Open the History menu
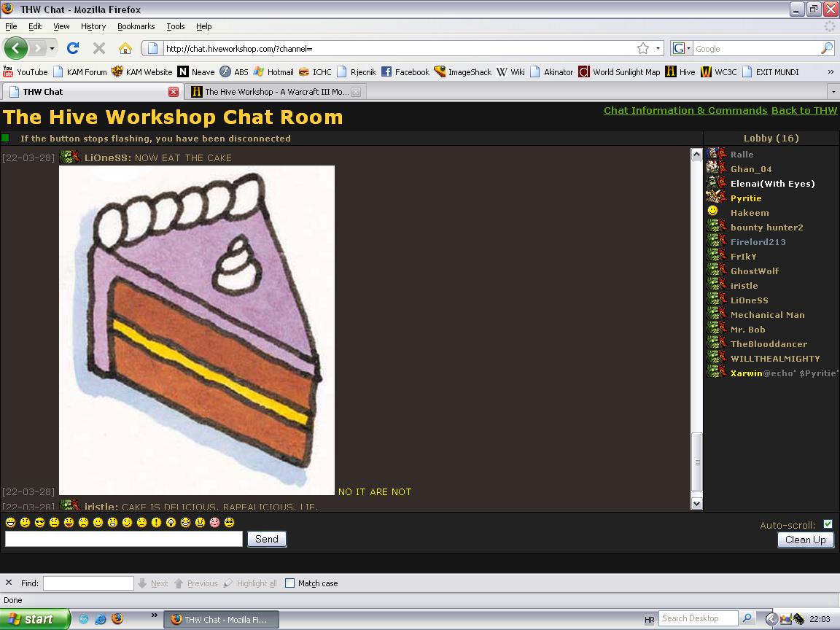Viewport: 840px width, 630px height. pyautogui.click(x=93, y=26)
